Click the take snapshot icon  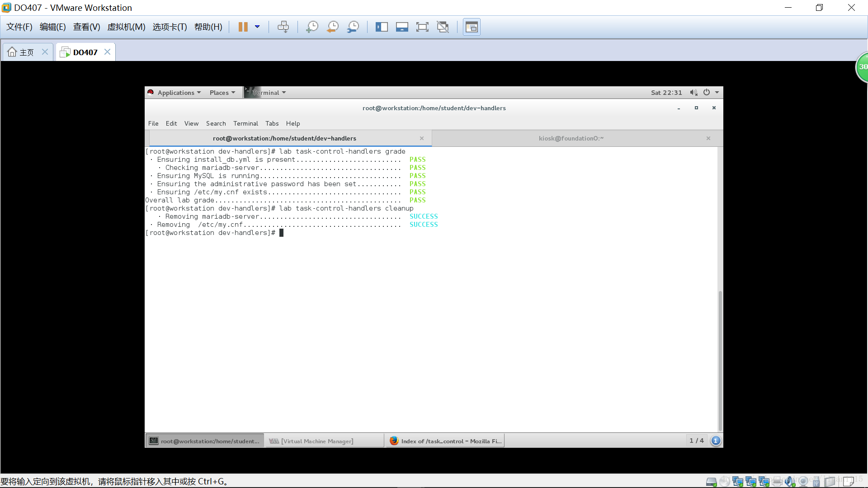coord(312,27)
